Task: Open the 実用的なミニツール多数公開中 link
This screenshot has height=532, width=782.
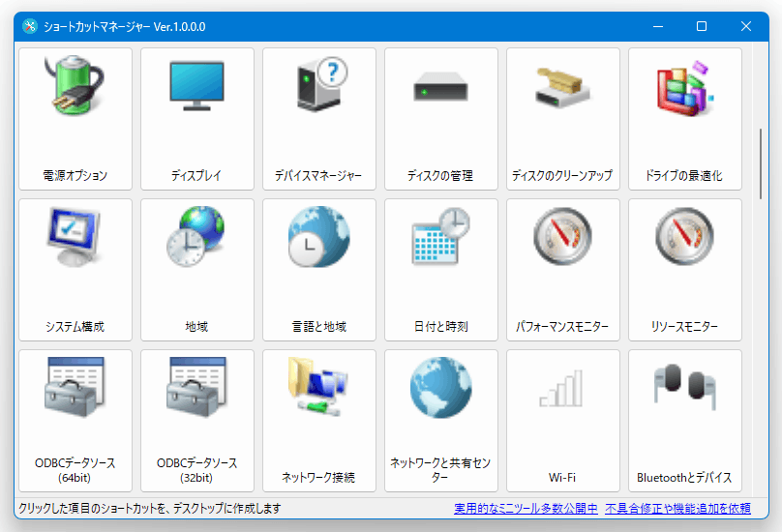Action: [526, 509]
